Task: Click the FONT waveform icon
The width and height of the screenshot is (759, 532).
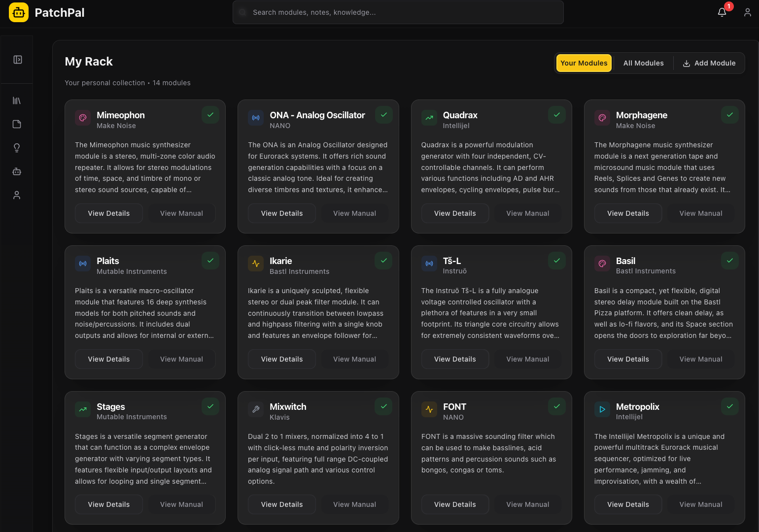Action: coord(429,409)
